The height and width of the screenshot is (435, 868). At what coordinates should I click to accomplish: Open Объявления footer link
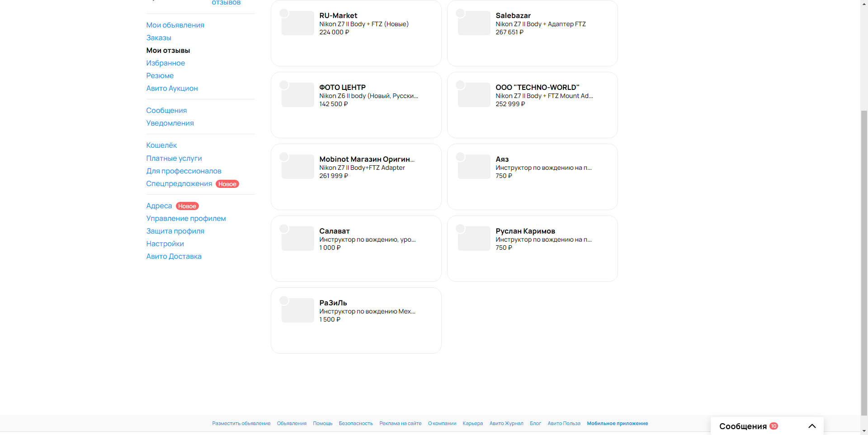point(292,423)
